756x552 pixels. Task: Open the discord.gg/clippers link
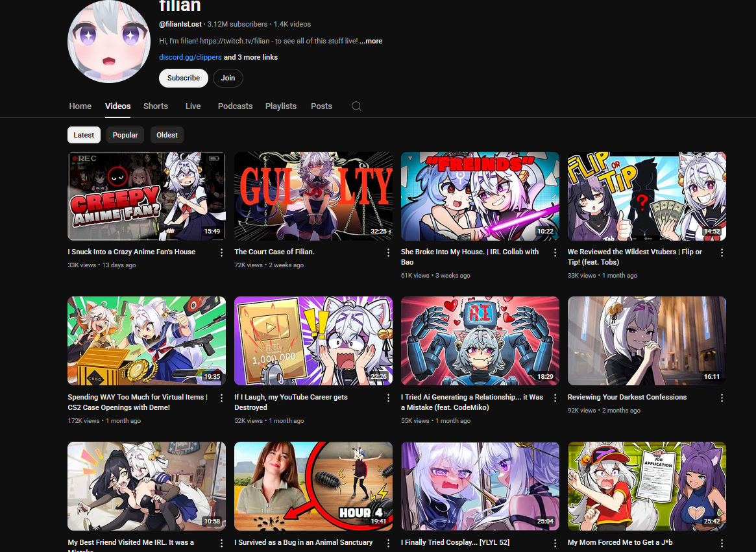point(190,57)
